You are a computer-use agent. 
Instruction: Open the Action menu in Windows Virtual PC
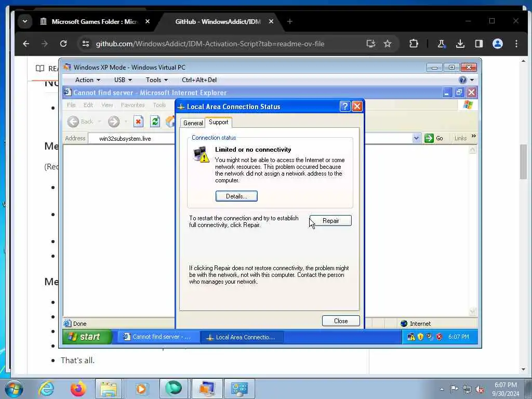pos(87,80)
